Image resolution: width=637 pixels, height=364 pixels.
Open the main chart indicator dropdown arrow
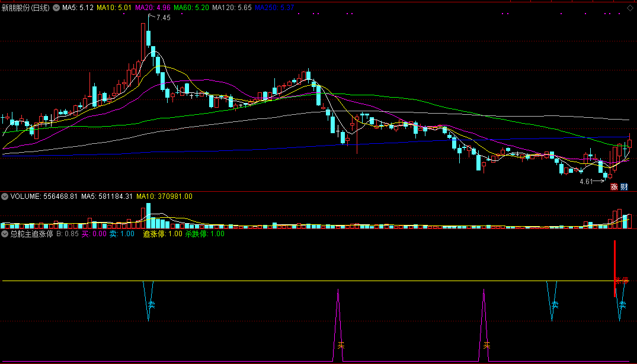point(57,8)
